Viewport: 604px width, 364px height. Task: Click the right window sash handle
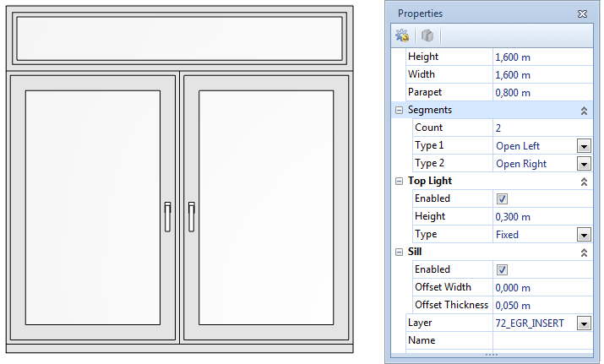[x=191, y=216]
